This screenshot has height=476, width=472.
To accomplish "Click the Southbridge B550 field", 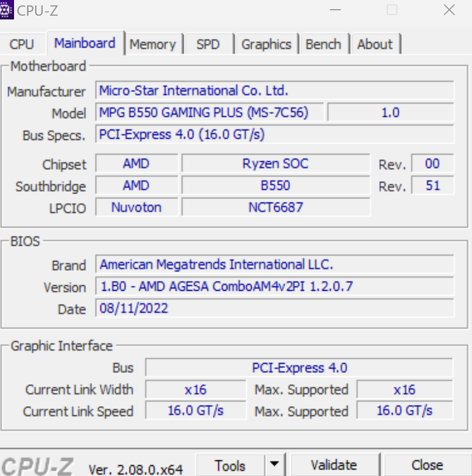I will point(276,185).
